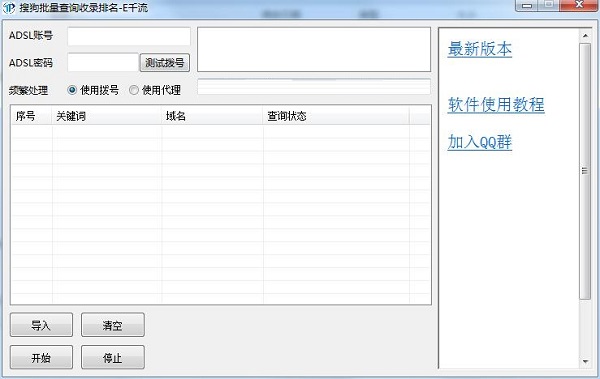
Task: Click the 序号 column header
Action: (32, 116)
